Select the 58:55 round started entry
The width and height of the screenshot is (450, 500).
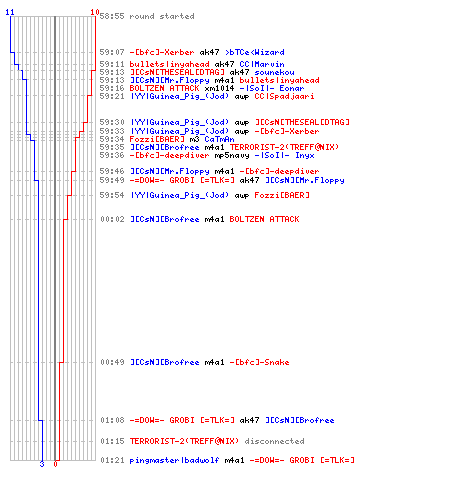coord(147,16)
